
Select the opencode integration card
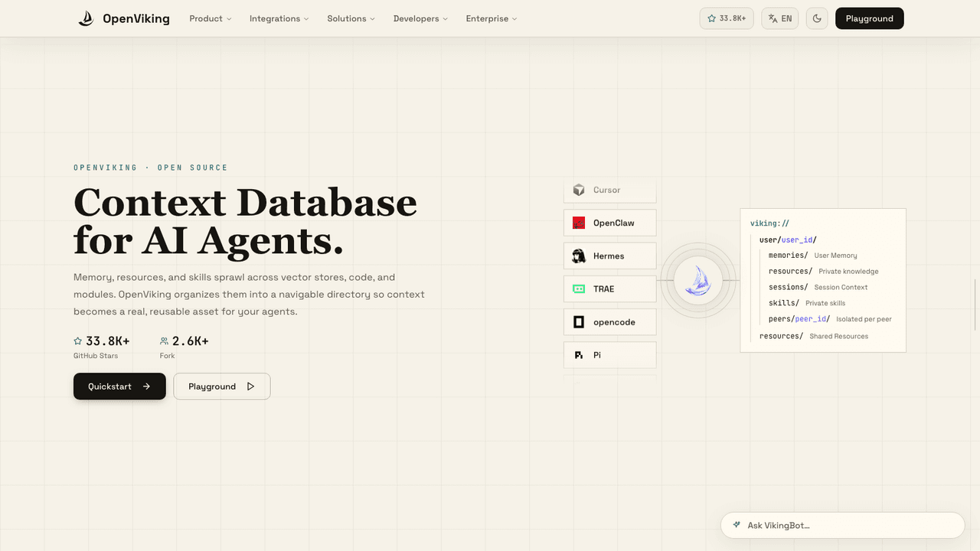tap(610, 322)
